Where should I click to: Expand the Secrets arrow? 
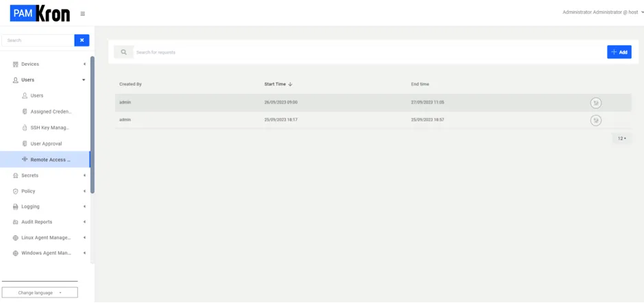click(x=84, y=175)
